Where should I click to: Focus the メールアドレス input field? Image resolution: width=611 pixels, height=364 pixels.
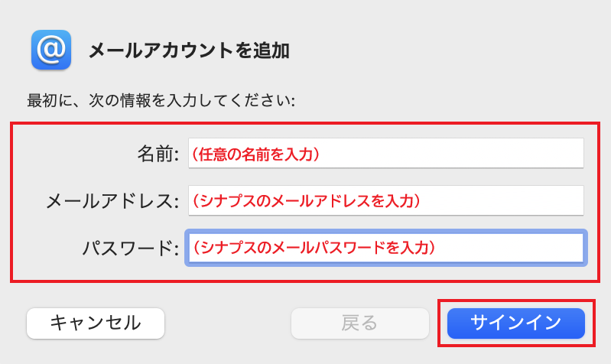tap(385, 201)
